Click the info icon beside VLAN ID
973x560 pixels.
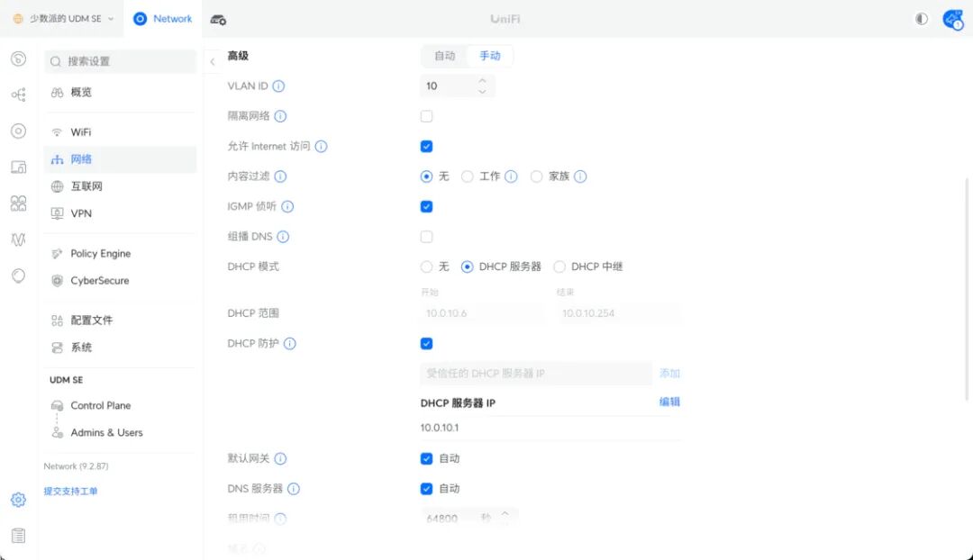tap(278, 86)
